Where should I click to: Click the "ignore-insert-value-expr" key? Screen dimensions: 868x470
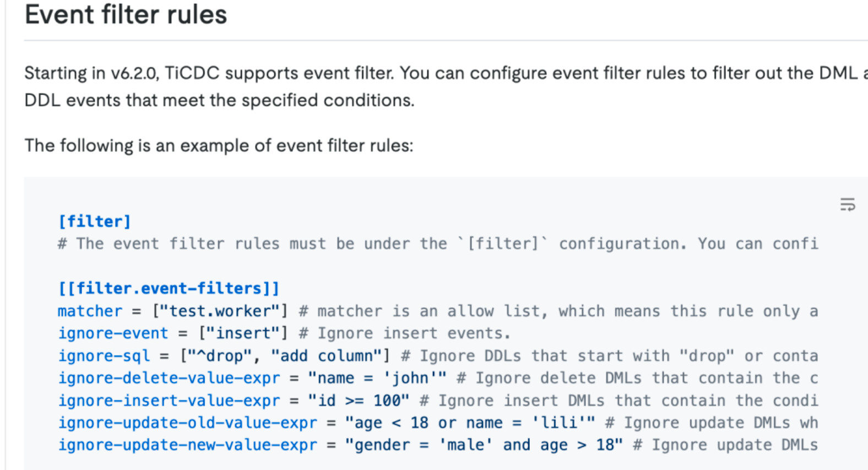[169, 401]
